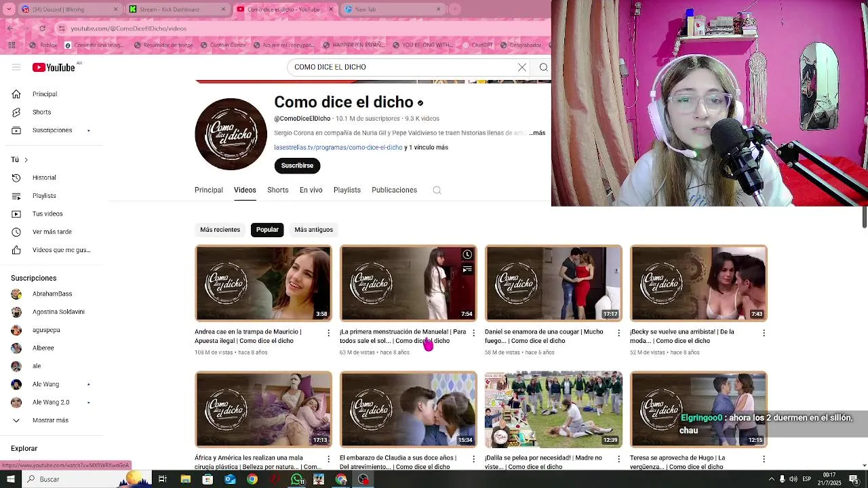Click y 1 vínculo más link
Viewport: 868px width, 488px height.
427,148
